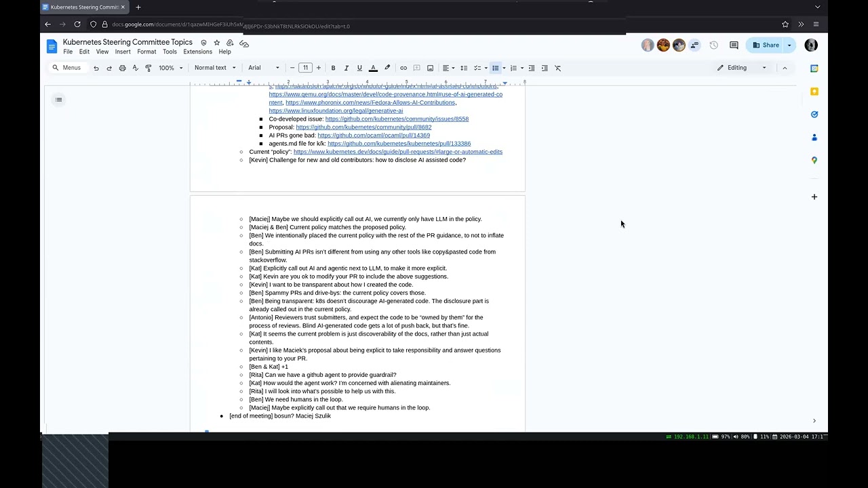Increase font size with the plus button
This screenshot has height=488, width=868.
coord(319,68)
